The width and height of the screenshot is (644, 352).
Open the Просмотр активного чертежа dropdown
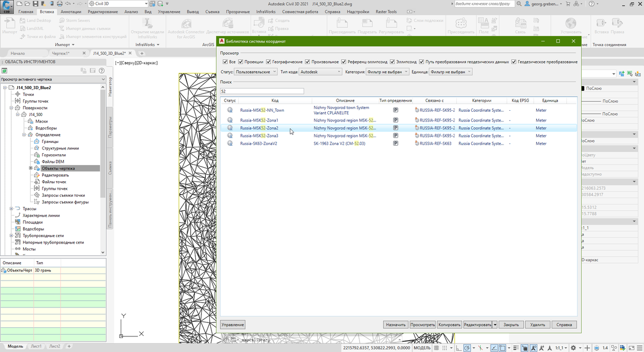click(x=53, y=80)
